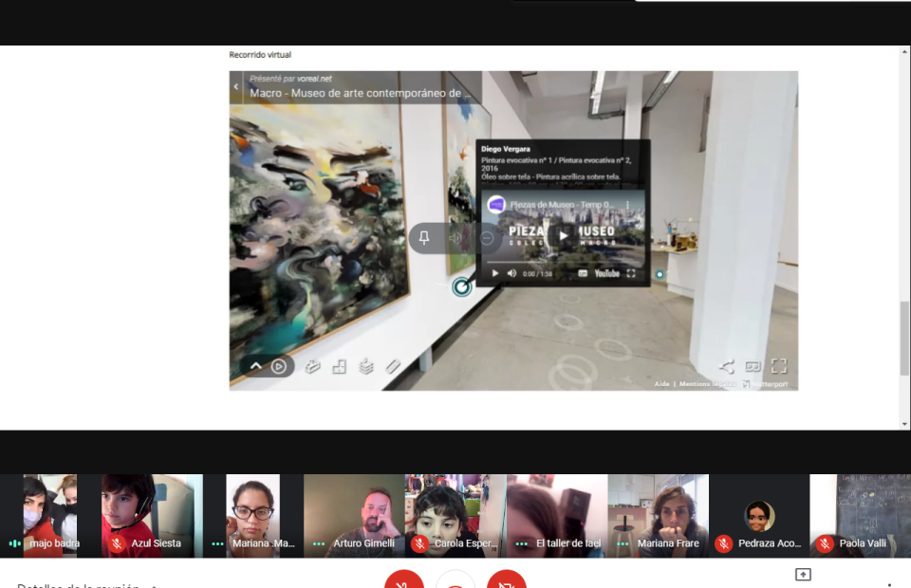Mute the YouTube video volume
Screen dimensions: 911x588
512,274
